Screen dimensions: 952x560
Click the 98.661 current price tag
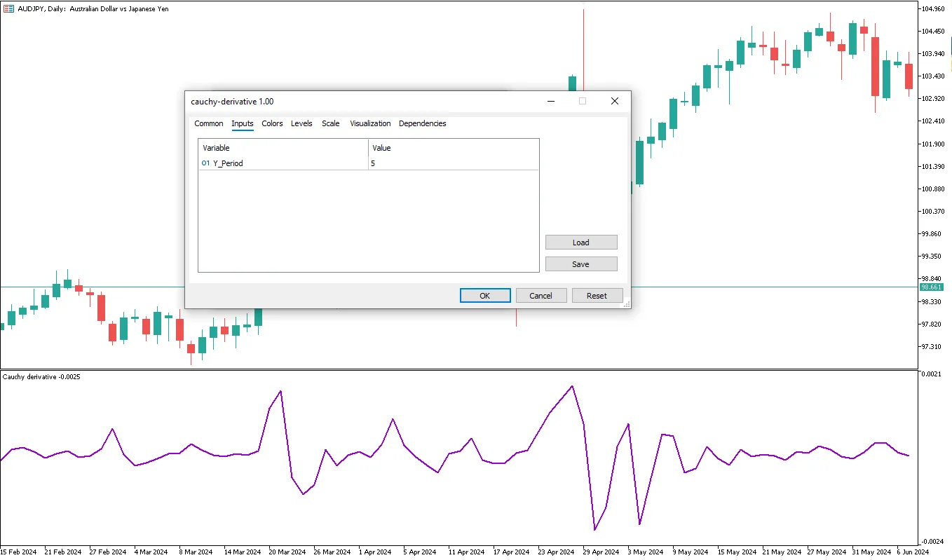tap(931, 287)
